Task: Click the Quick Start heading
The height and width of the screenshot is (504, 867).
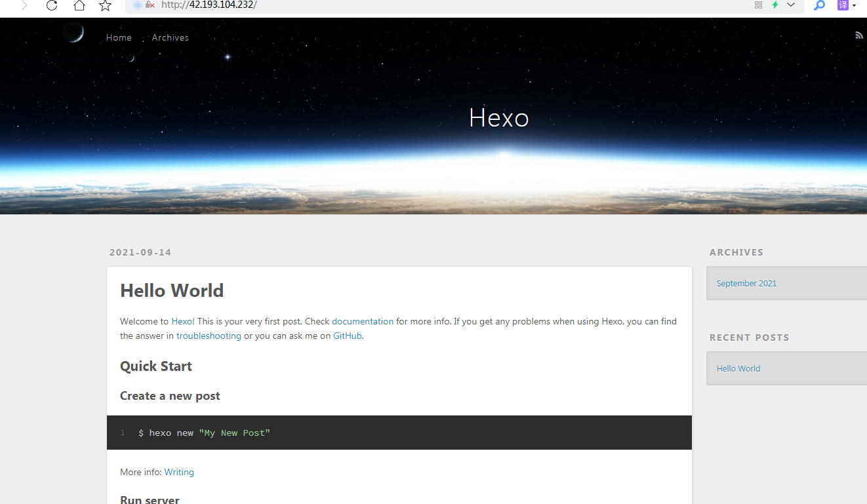Action: coord(156,366)
